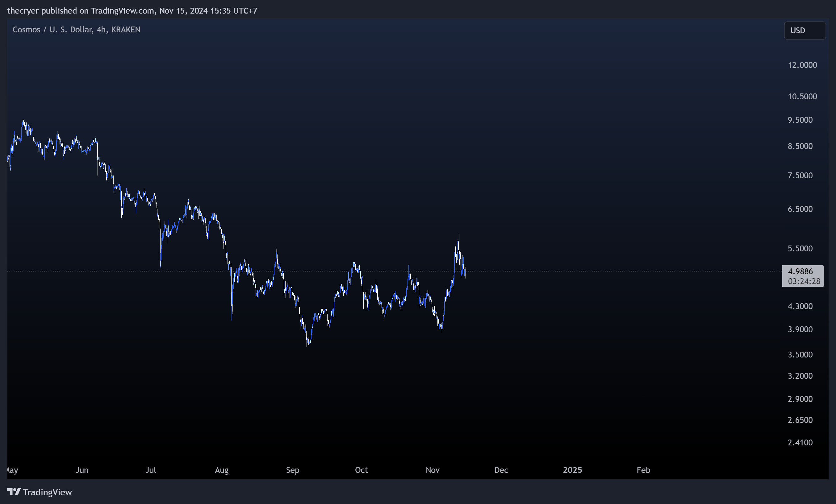
Task: Click the Oct label on time axis
Action: coord(361,470)
